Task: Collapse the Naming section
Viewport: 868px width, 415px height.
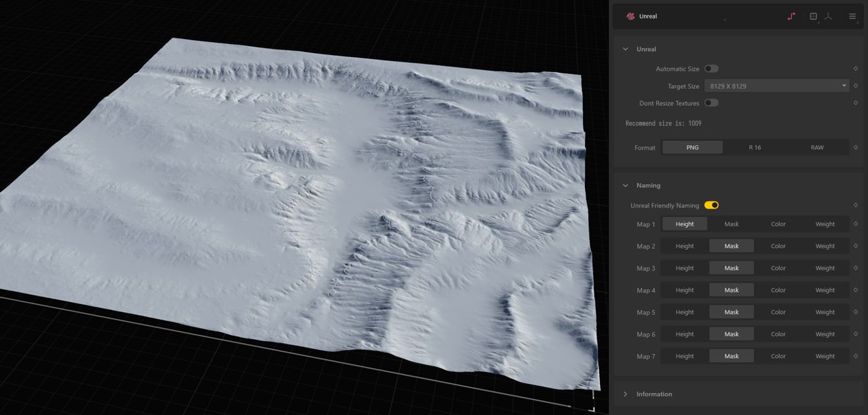Action: 626,185
